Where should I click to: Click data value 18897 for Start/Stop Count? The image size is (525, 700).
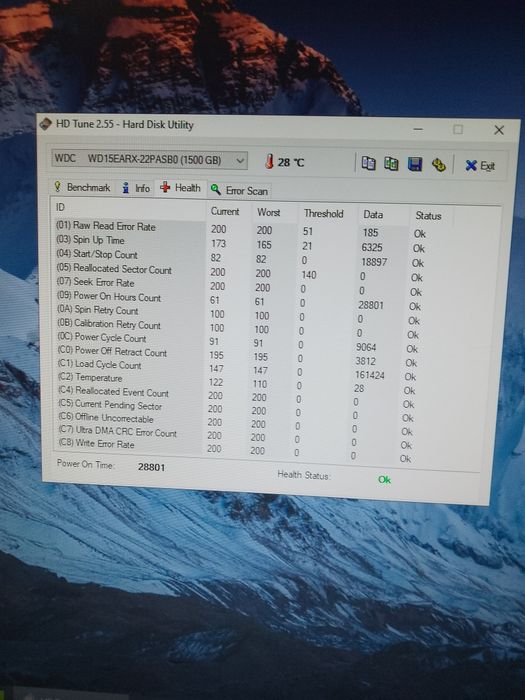[x=374, y=262]
